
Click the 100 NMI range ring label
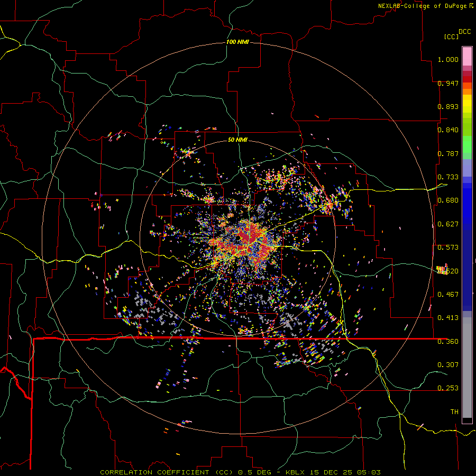(x=237, y=42)
